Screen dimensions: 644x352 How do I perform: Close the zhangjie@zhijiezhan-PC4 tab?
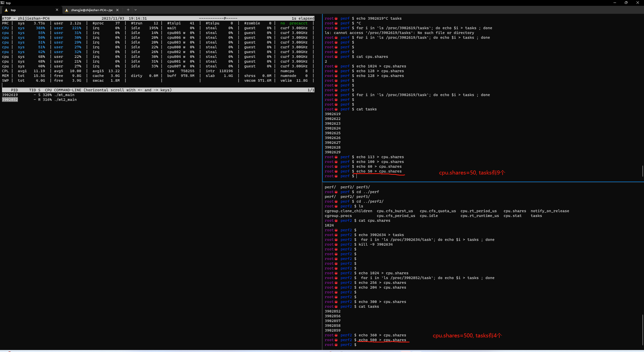point(118,10)
